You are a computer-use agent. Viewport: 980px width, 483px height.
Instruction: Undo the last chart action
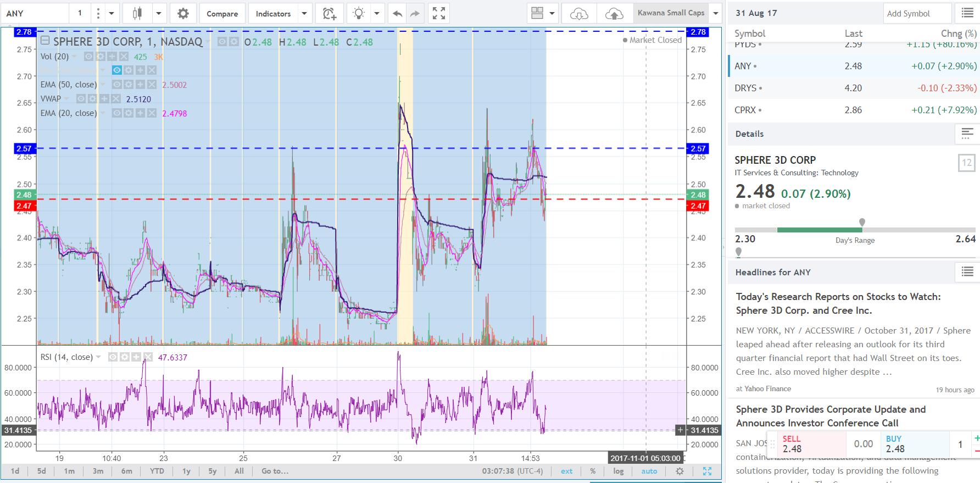click(398, 14)
